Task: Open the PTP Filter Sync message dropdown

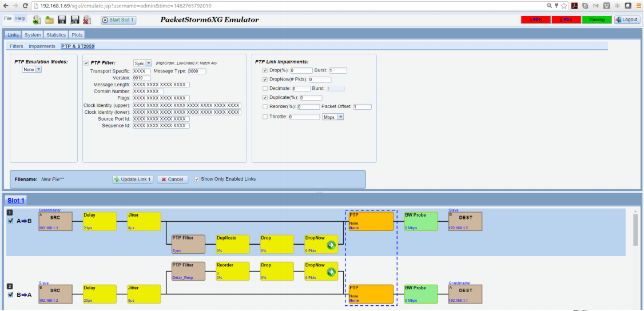Action: 142,63
